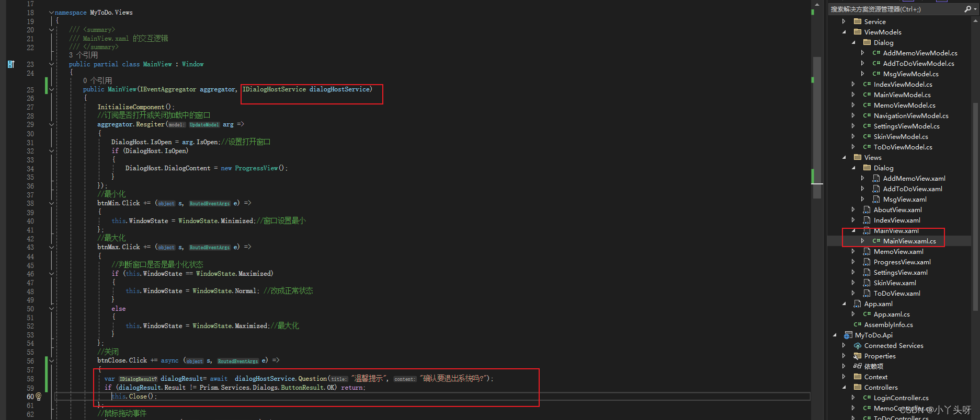This screenshot has height=420, width=980.
Task: Click the C# icon of IndexViewModel.cs
Action: pos(867,84)
